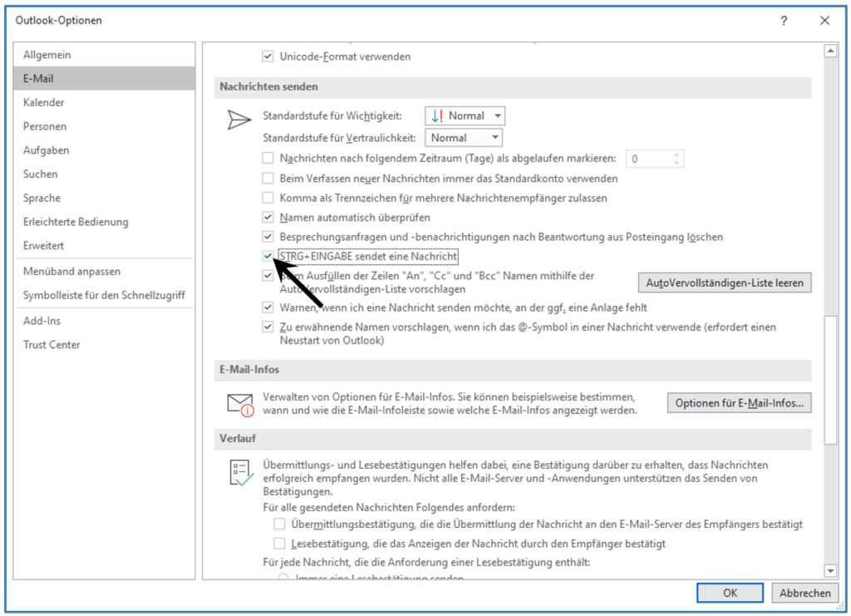Toggle AutoVervollständigen name suggestions checkbox
851x616 pixels.
click(268, 275)
